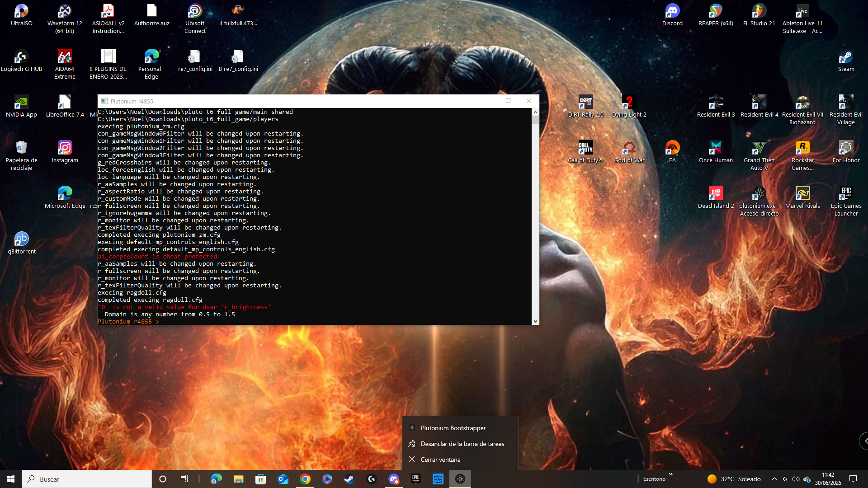This screenshot has height=488, width=868.
Task: Open Waveform 12 (64-bit) shortcut
Action: (65, 19)
